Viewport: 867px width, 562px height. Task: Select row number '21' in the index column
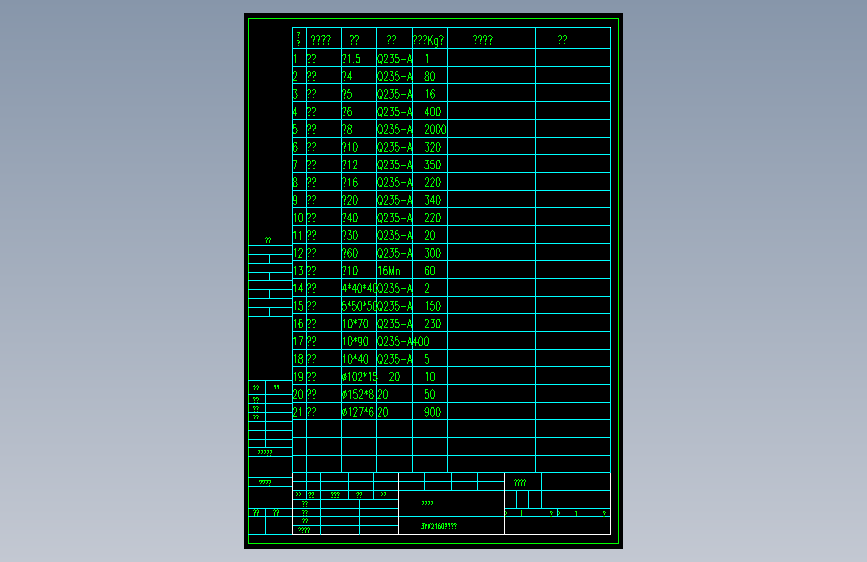(298, 412)
